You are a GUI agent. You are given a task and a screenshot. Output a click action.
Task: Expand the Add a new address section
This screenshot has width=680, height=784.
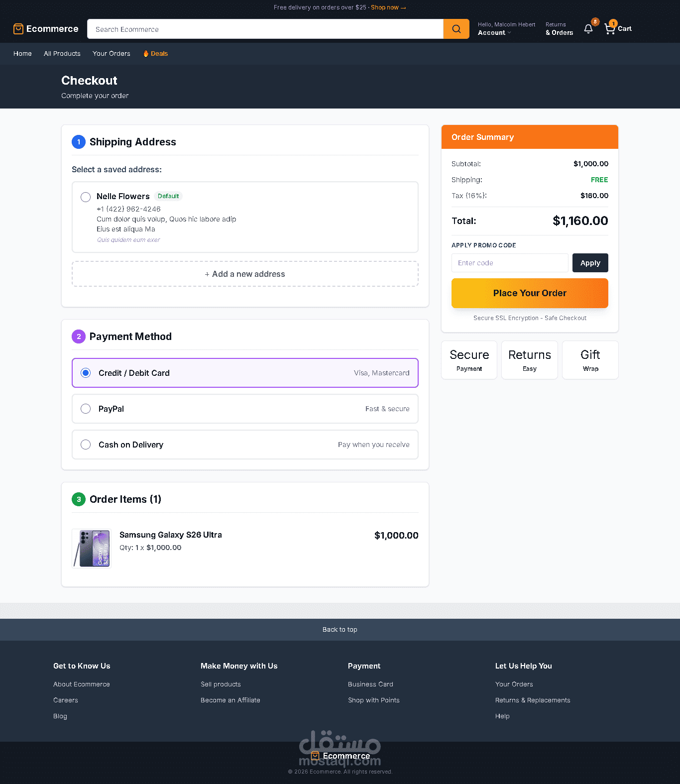point(245,274)
